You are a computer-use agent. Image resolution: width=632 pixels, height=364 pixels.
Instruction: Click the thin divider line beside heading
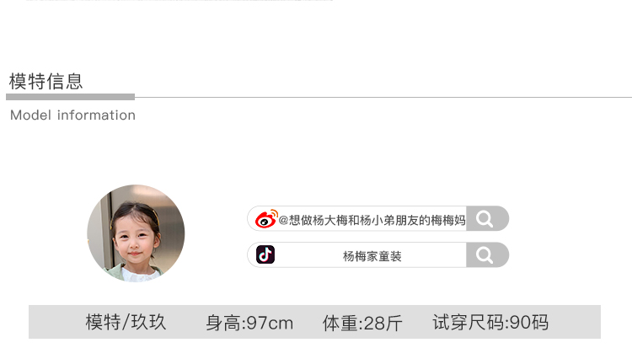point(383,97)
